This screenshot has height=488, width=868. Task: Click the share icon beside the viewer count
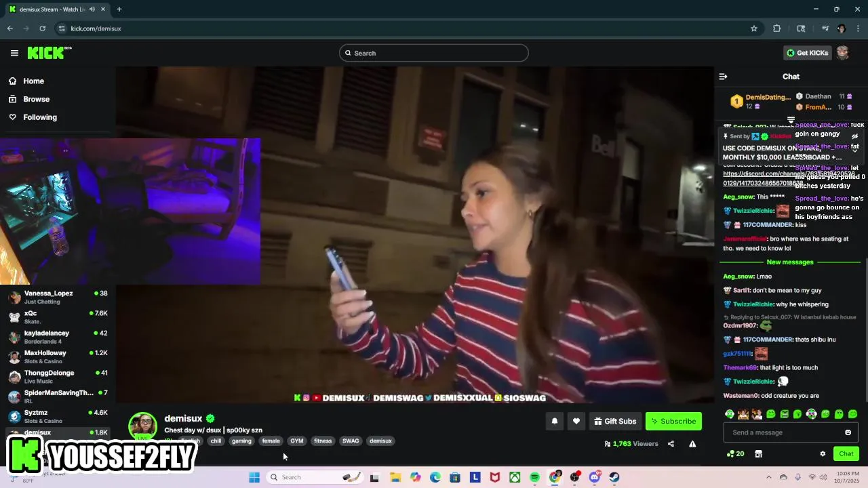(x=671, y=444)
